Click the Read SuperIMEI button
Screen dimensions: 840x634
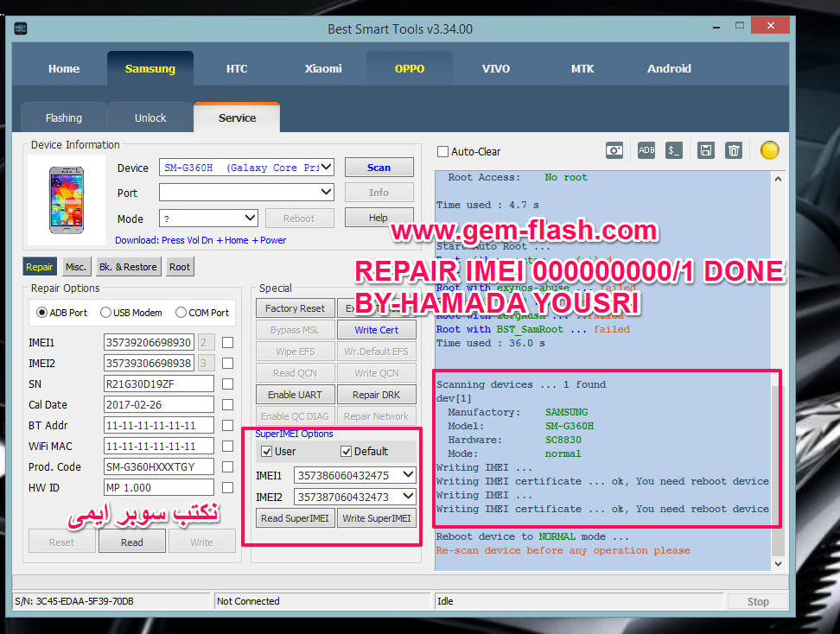(x=296, y=518)
